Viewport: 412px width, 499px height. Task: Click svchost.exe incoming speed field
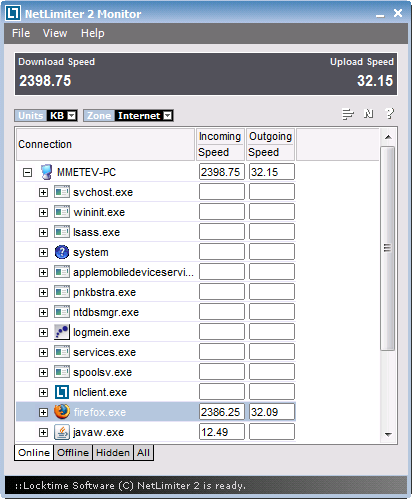(222, 192)
